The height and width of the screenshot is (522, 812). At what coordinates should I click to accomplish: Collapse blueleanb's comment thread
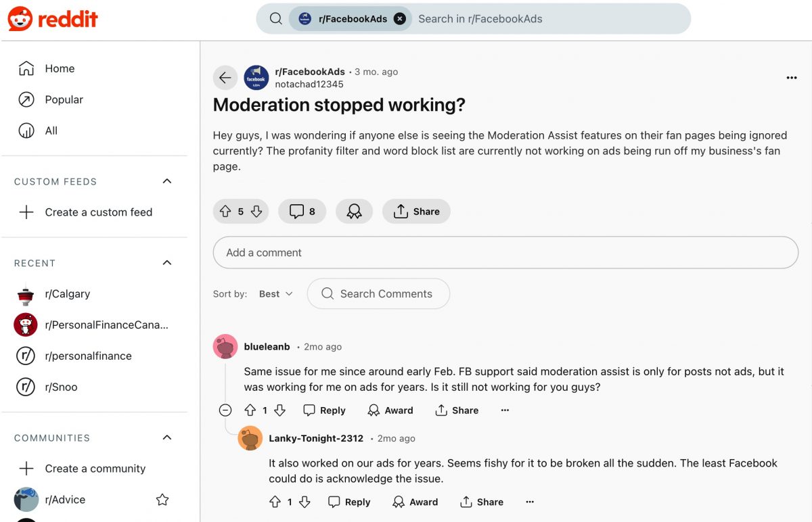pos(225,410)
